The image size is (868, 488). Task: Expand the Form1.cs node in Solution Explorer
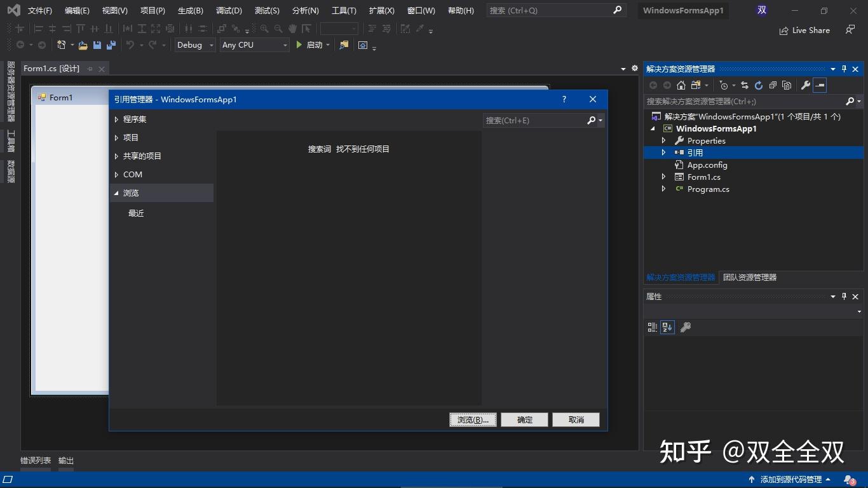pyautogui.click(x=663, y=177)
